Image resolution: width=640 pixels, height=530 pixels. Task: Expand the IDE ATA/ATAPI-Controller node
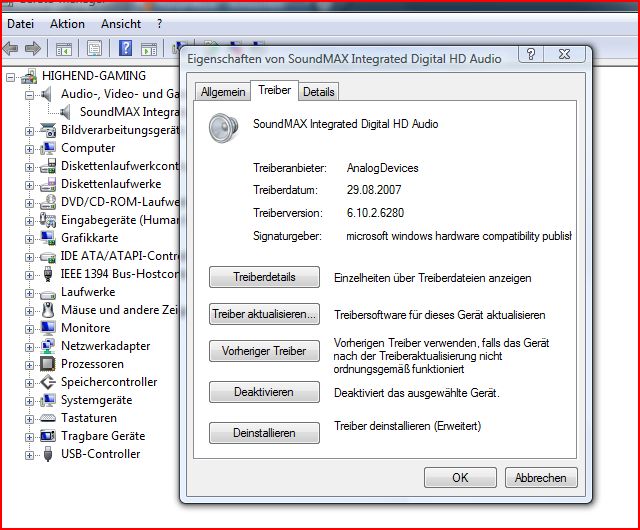tap(29, 257)
